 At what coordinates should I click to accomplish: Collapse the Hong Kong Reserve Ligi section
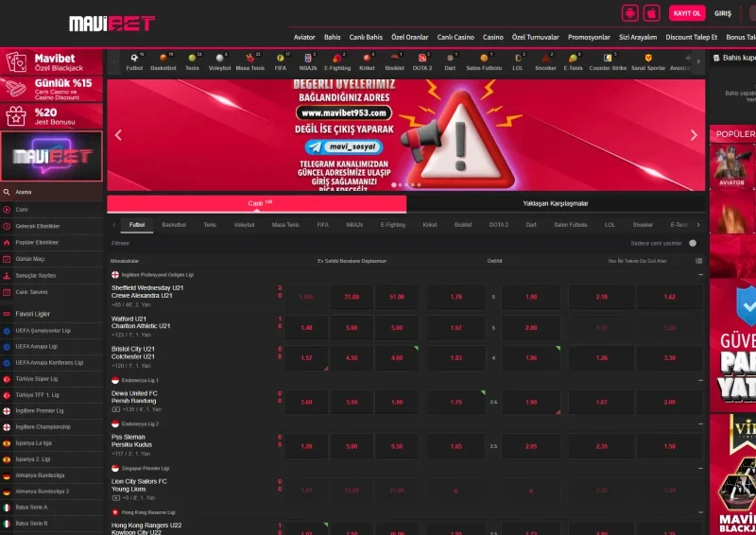pos(700,512)
